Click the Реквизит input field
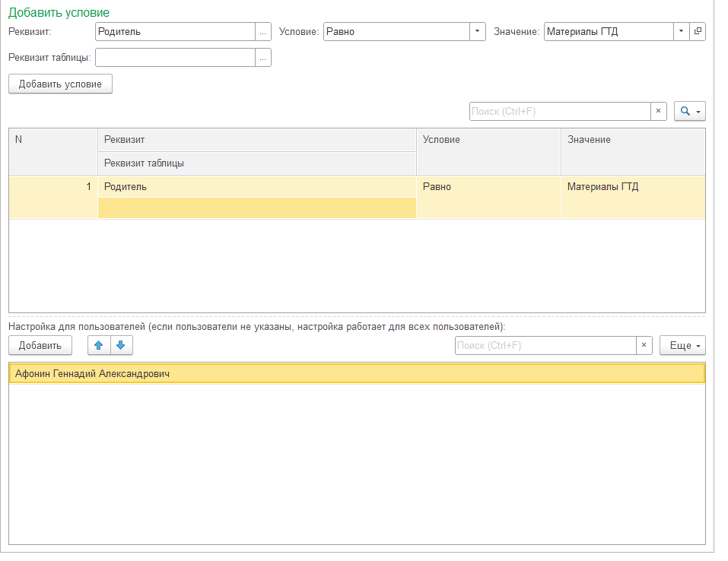The image size is (728, 561). coord(176,32)
